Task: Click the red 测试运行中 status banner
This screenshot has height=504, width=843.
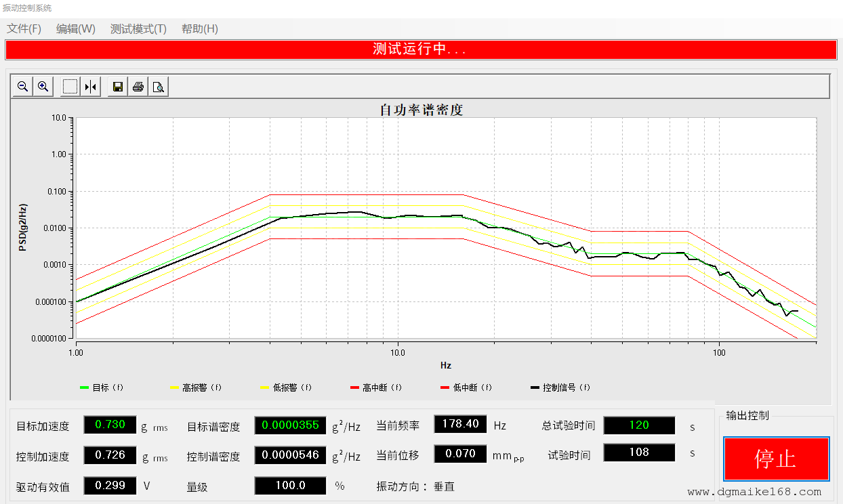Action: pos(420,49)
